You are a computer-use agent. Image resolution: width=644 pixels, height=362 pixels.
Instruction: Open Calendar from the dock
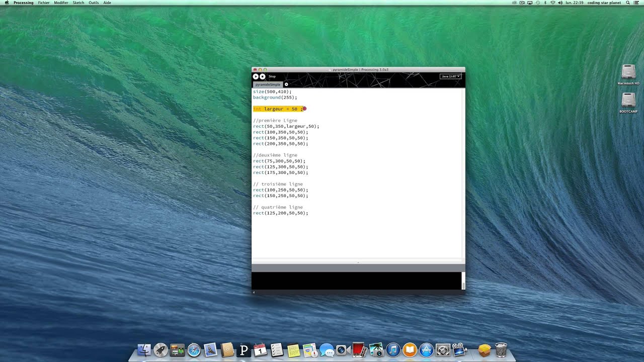(260, 350)
